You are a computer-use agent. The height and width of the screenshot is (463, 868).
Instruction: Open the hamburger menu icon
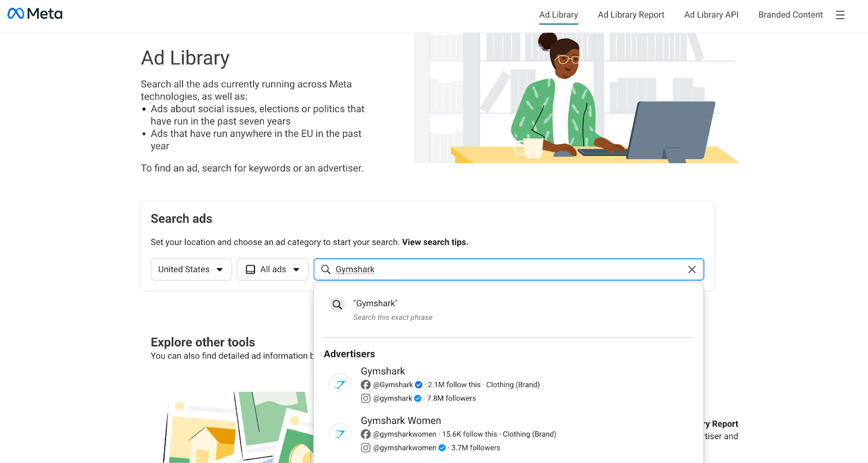tap(840, 15)
